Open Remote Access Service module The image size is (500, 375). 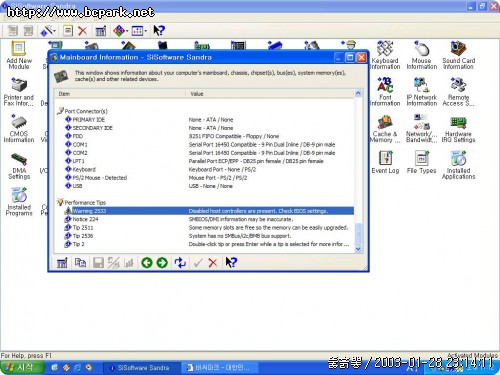(458, 92)
